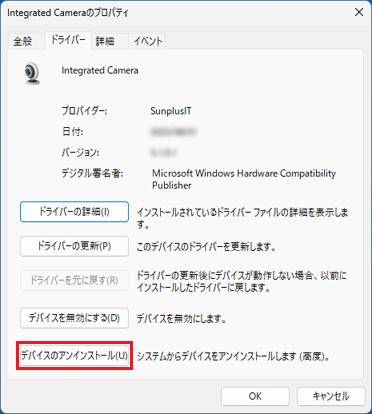Click システムからデバイスをアンインストールします description

pyautogui.click(x=233, y=356)
